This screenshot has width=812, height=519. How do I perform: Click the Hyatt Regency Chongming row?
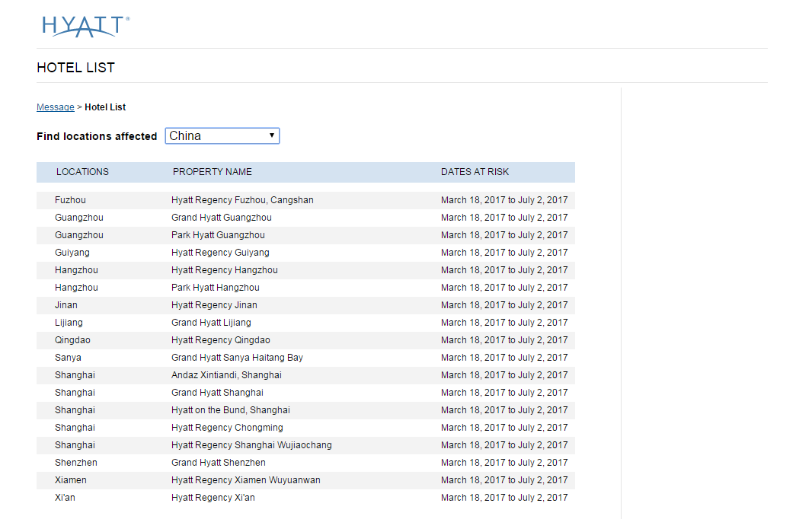(227, 428)
